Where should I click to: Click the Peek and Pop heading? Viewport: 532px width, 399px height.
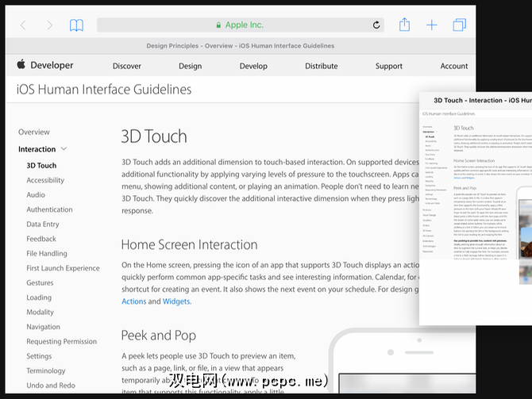pyautogui.click(x=159, y=336)
